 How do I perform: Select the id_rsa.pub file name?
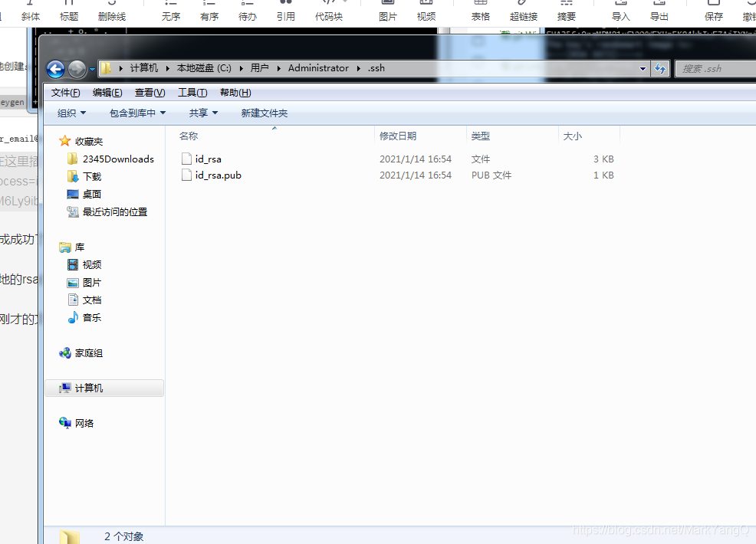[219, 175]
